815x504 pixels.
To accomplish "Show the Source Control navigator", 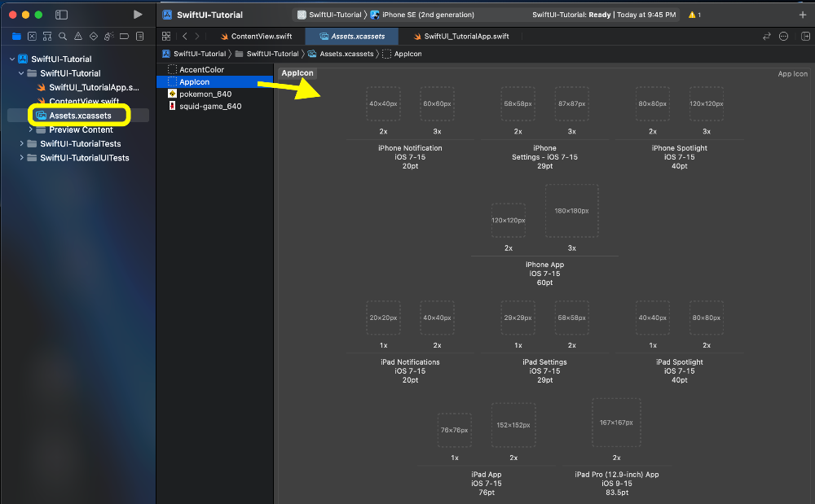I will [x=32, y=37].
